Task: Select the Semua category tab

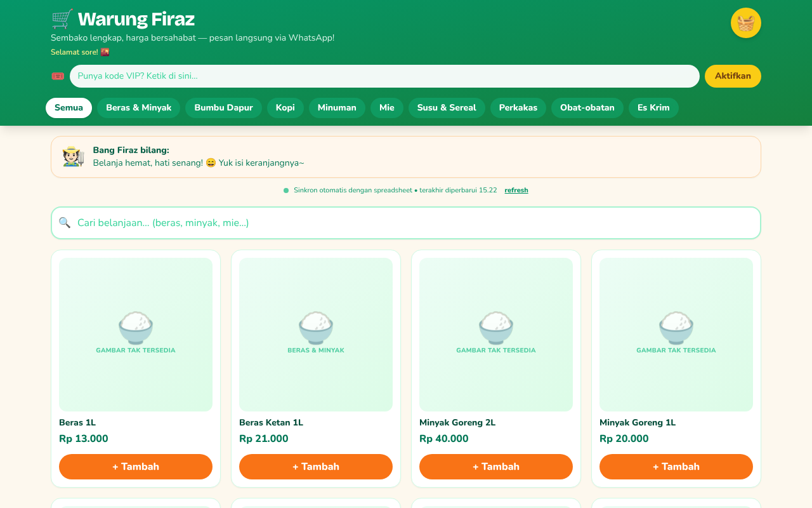Action: pyautogui.click(x=69, y=108)
